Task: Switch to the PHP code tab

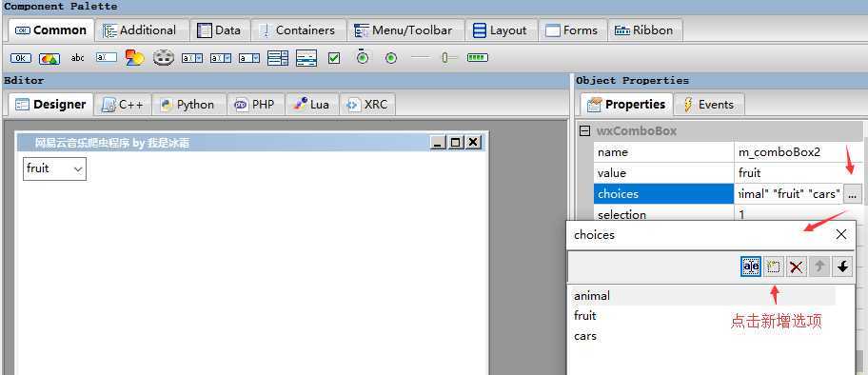Action: [255, 104]
